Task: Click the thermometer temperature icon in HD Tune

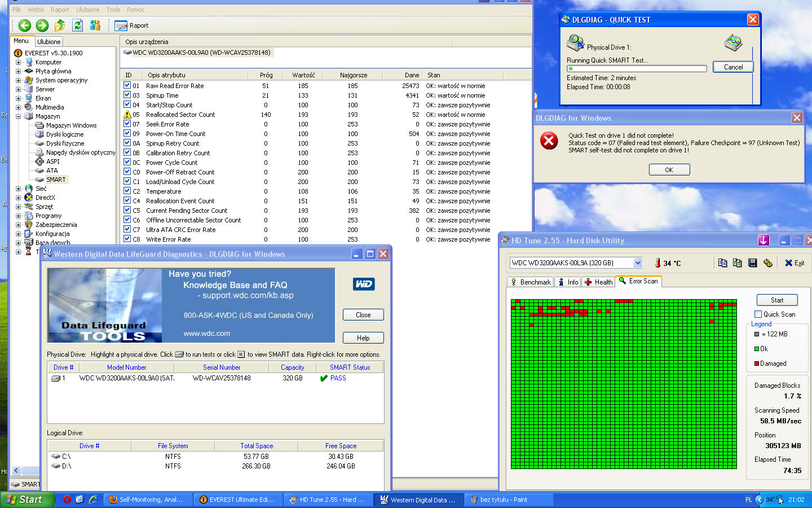Action: coord(657,263)
